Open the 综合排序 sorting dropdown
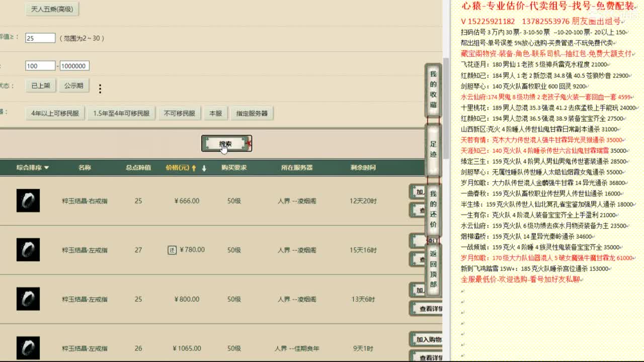 (x=30, y=167)
